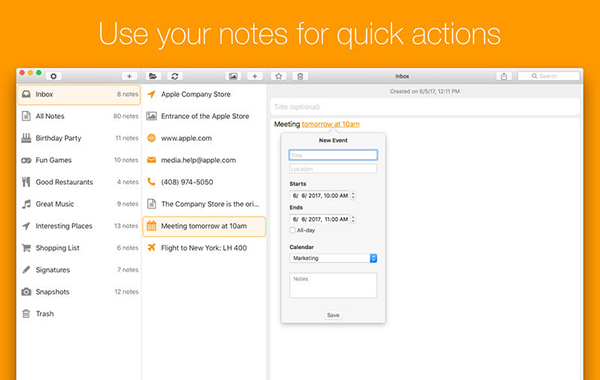Viewport: 600px width, 380px height.
Task: Click the Search field in the toolbar
Action: pyautogui.click(x=548, y=76)
